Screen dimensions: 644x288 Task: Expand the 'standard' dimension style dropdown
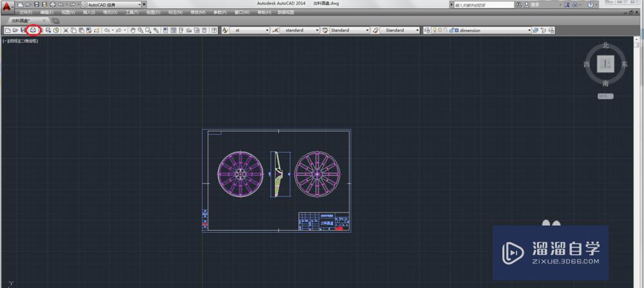(317, 30)
